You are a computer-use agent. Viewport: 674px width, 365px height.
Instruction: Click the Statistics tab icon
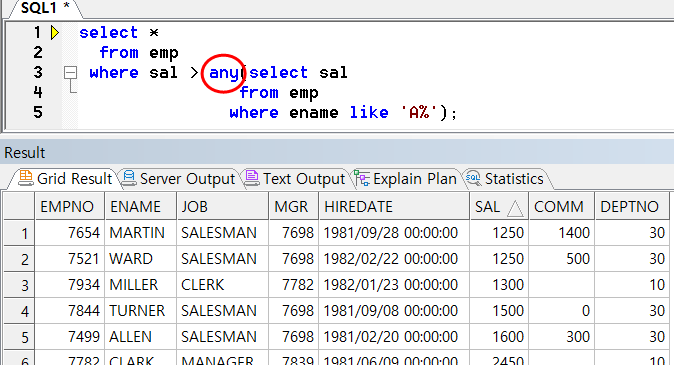474,178
